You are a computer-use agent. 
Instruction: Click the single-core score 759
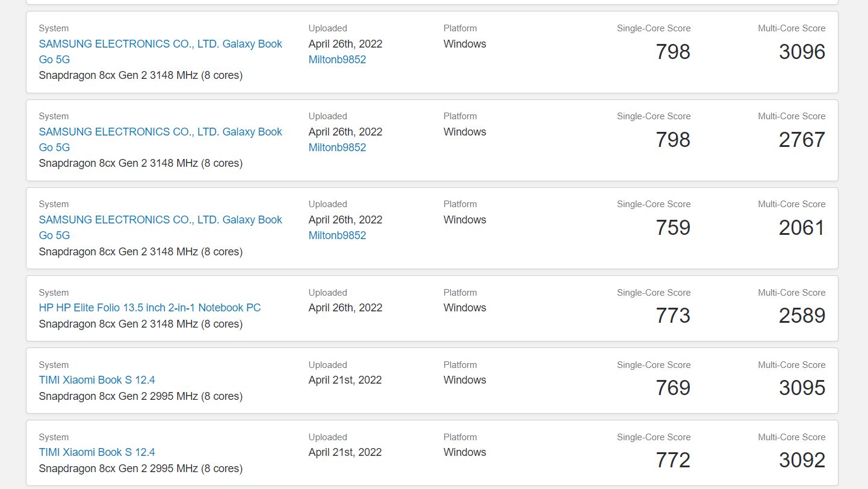(673, 228)
